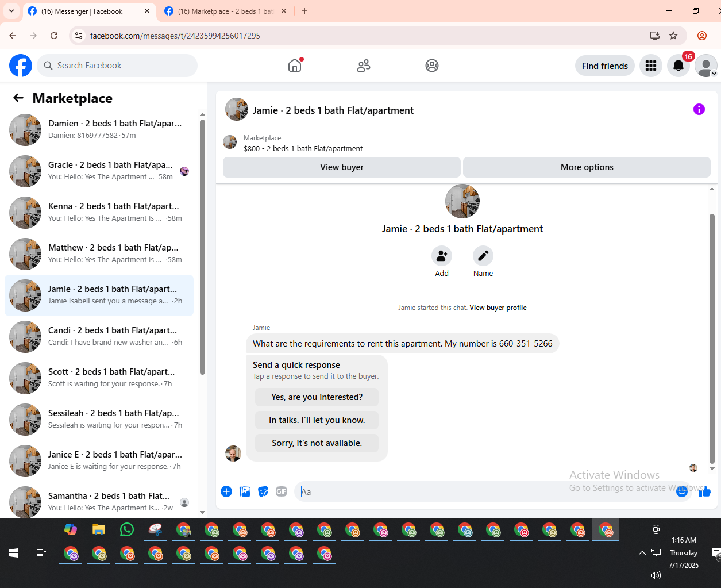Click the Add people icon
721x588 pixels.
coord(442,256)
